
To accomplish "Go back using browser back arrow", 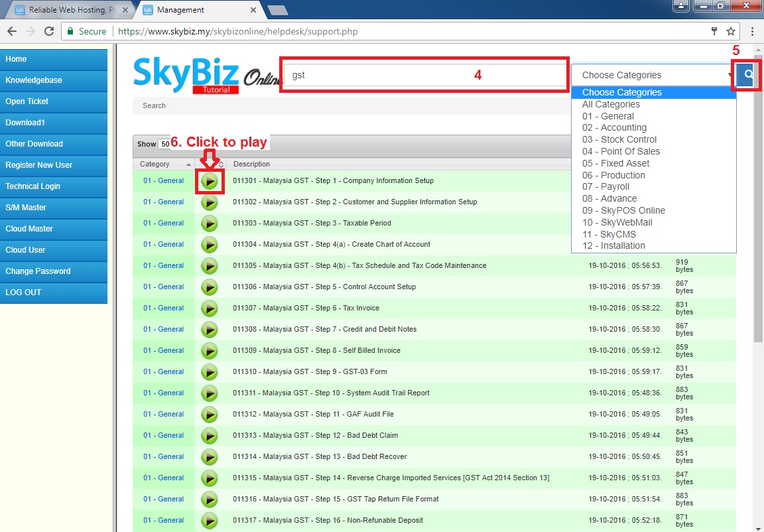I will coord(12,31).
